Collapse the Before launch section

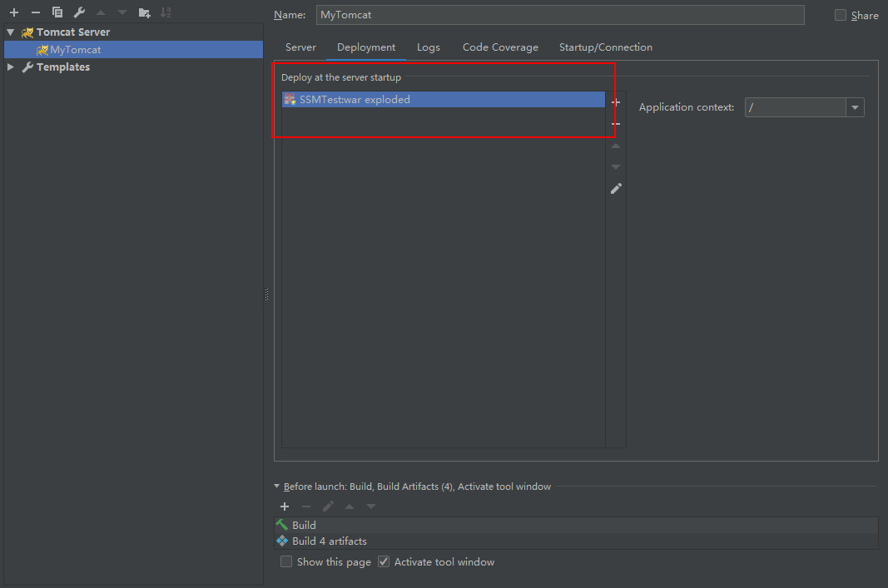[277, 487]
